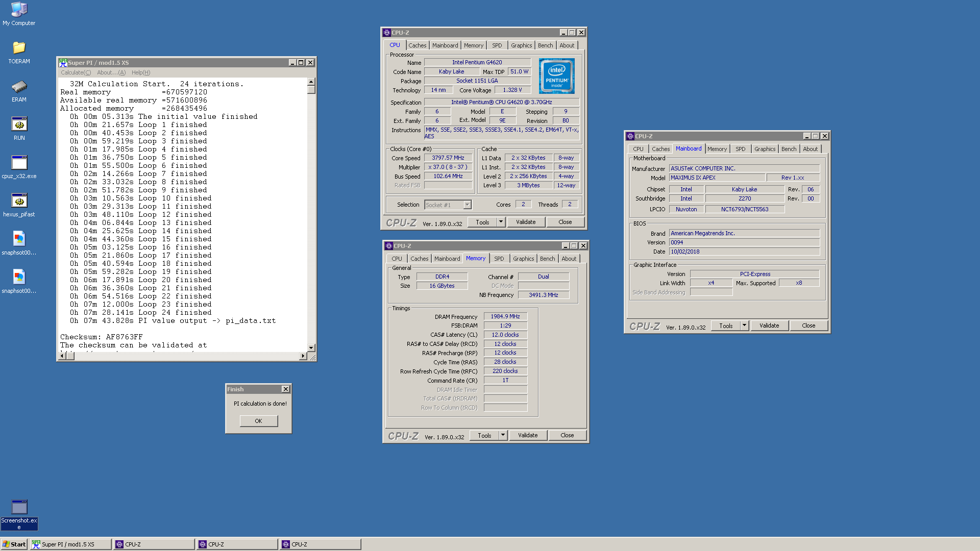Click Close button in Memory window
The width and height of the screenshot is (980, 551).
point(567,435)
